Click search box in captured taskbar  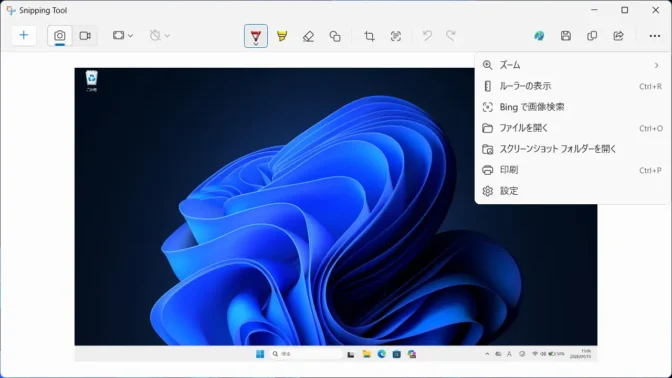(306, 354)
